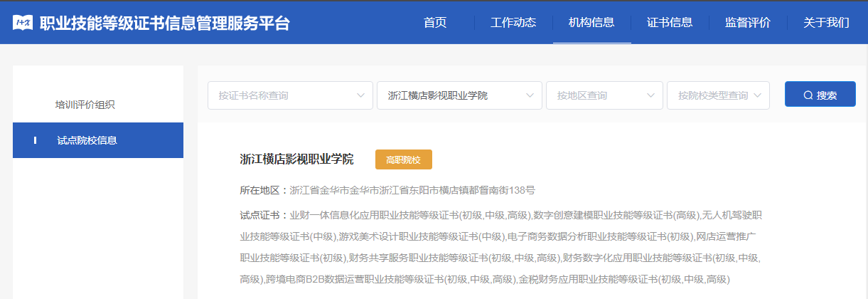Navigate to 监督评价

coord(748,23)
